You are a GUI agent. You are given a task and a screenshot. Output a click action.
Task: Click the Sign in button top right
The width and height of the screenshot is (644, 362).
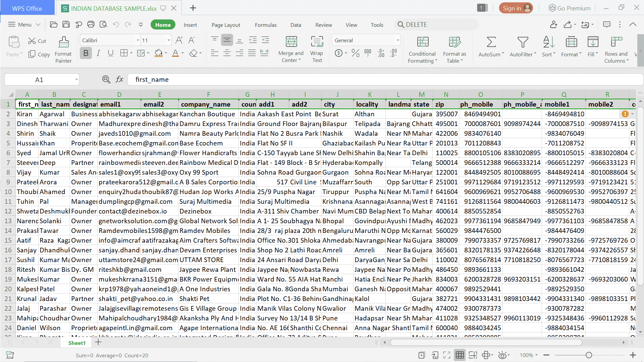[x=516, y=8]
